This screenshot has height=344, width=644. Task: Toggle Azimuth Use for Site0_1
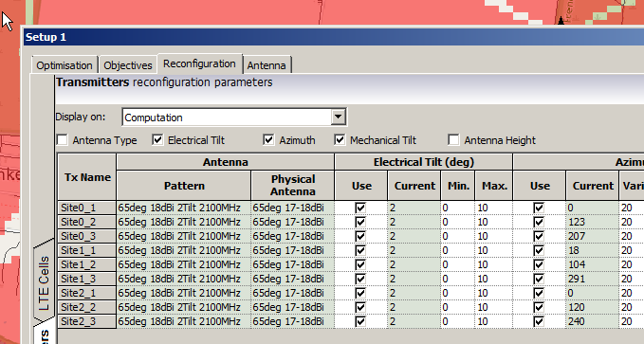click(x=539, y=208)
